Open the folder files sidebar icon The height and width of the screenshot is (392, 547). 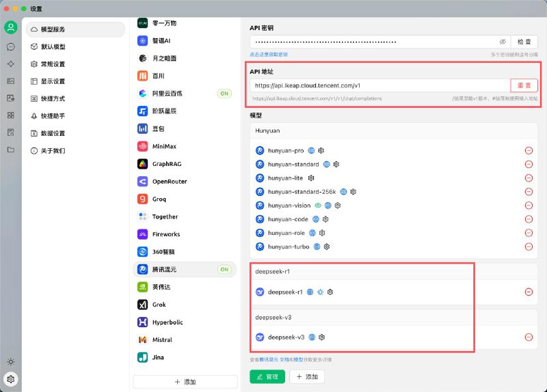pyautogui.click(x=11, y=150)
